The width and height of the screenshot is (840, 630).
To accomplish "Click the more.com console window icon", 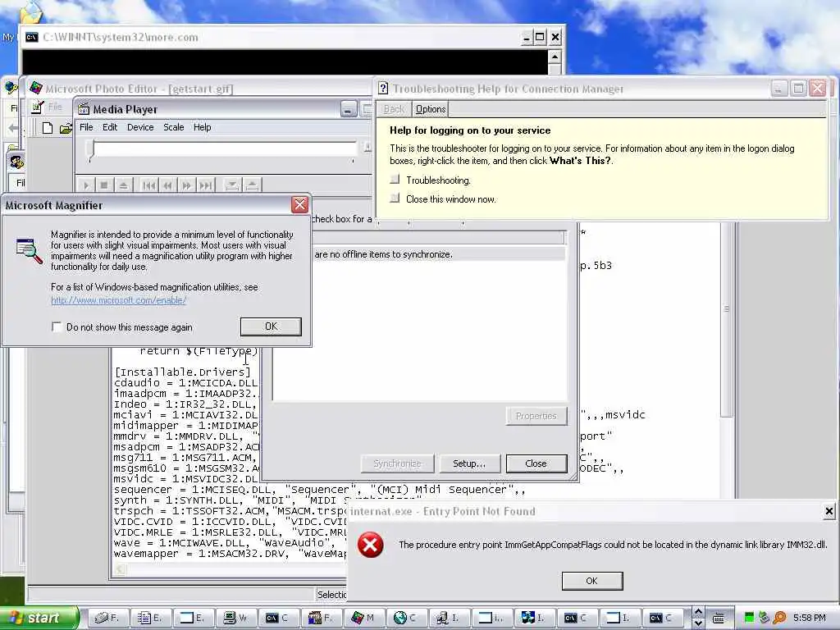I will pos(32,37).
